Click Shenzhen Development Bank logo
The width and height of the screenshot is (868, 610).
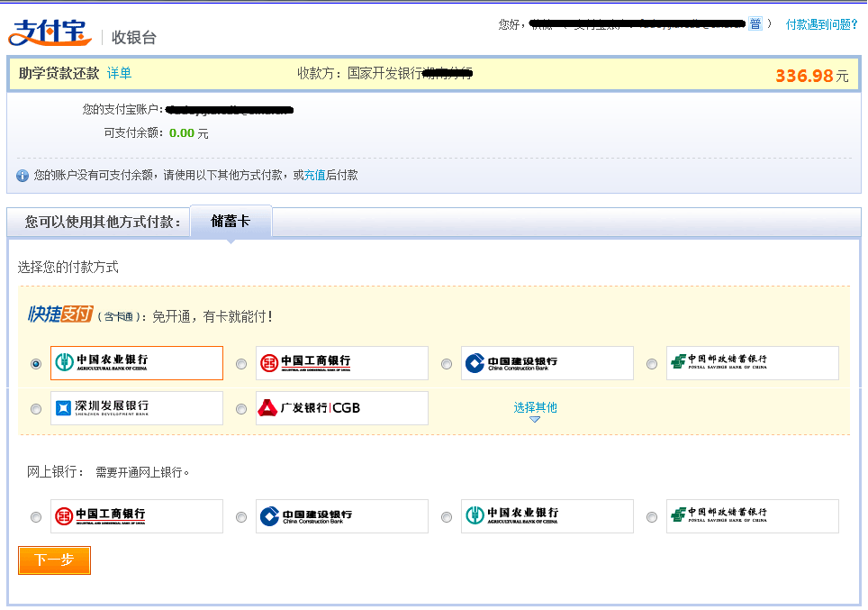point(136,408)
